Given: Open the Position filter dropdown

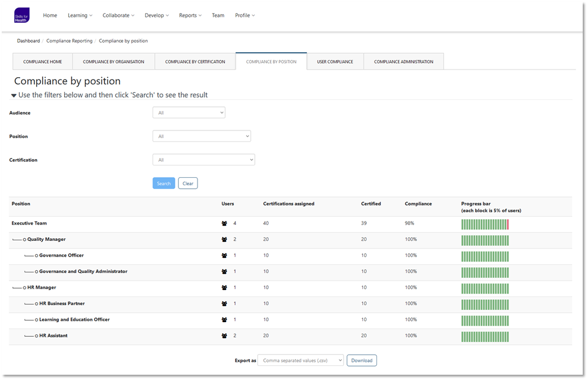Looking at the screenshot, I should click(202, 136).
